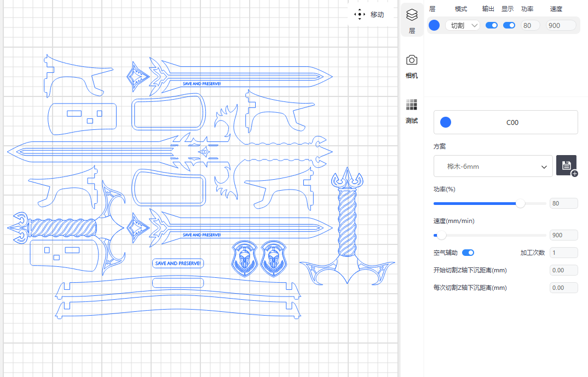Expand the material preset dropdown
This screenshot has width=588, height=377.
coord(493,166)
